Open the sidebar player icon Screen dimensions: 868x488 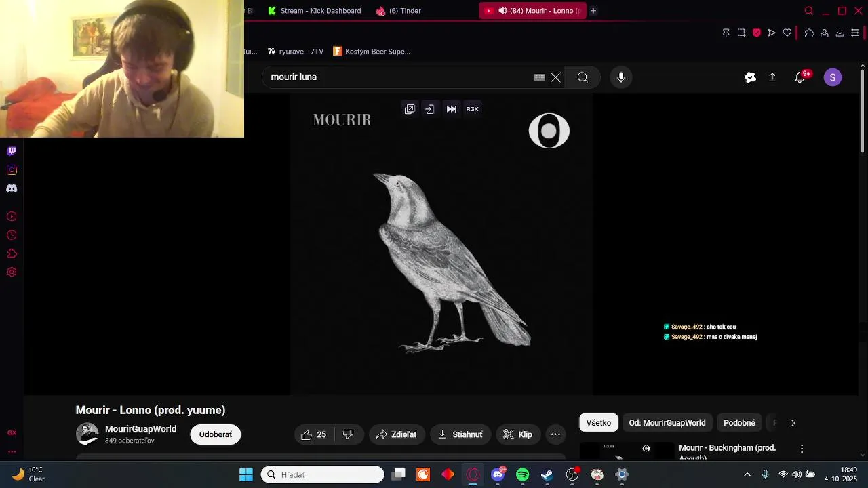pyautogui.click(x=12, y=217)
